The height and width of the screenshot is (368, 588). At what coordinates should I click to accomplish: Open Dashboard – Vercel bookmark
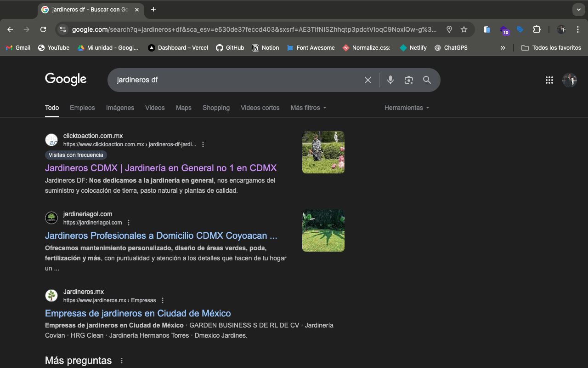pyautogui.click(x=178, y=47)
